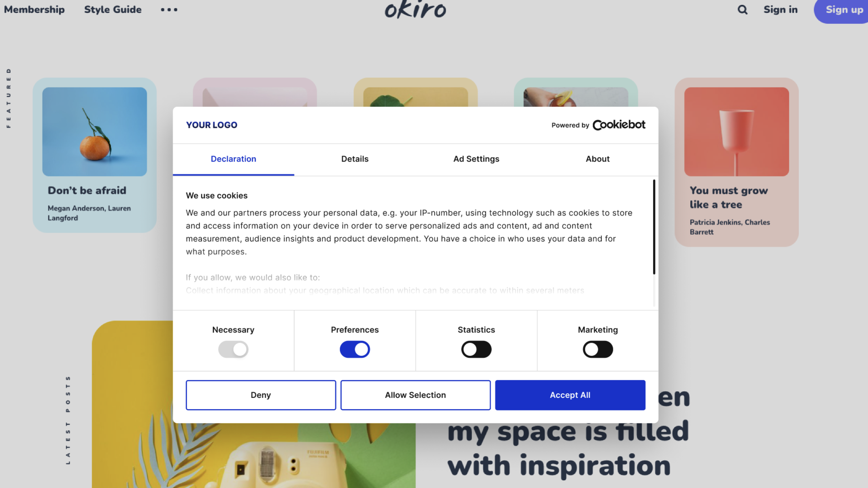Click the Deny cookies button

click(x=260, y=395)
